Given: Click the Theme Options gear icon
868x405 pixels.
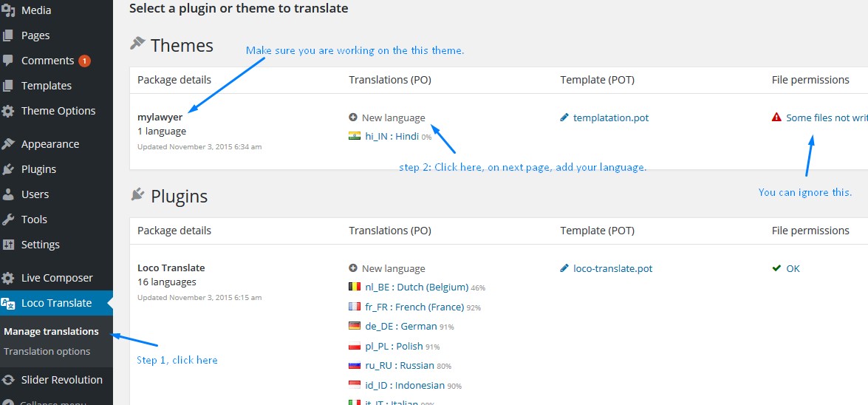Looking at the screenshot, I should coord(8,111).
